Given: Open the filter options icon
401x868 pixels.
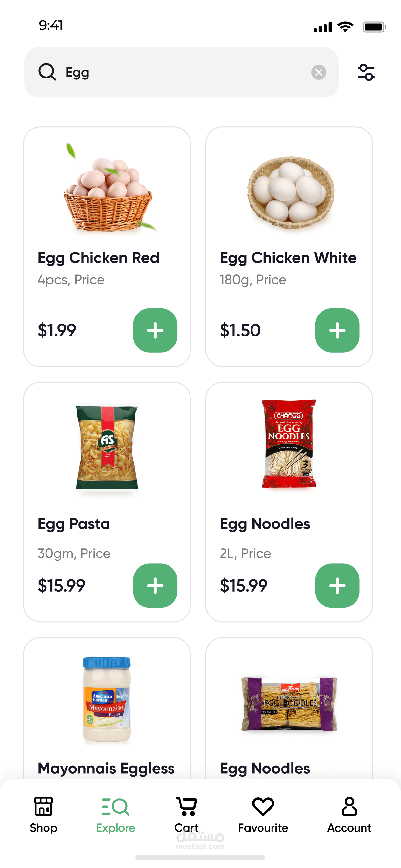Looking at the screenshot, I should pos(366,72).
